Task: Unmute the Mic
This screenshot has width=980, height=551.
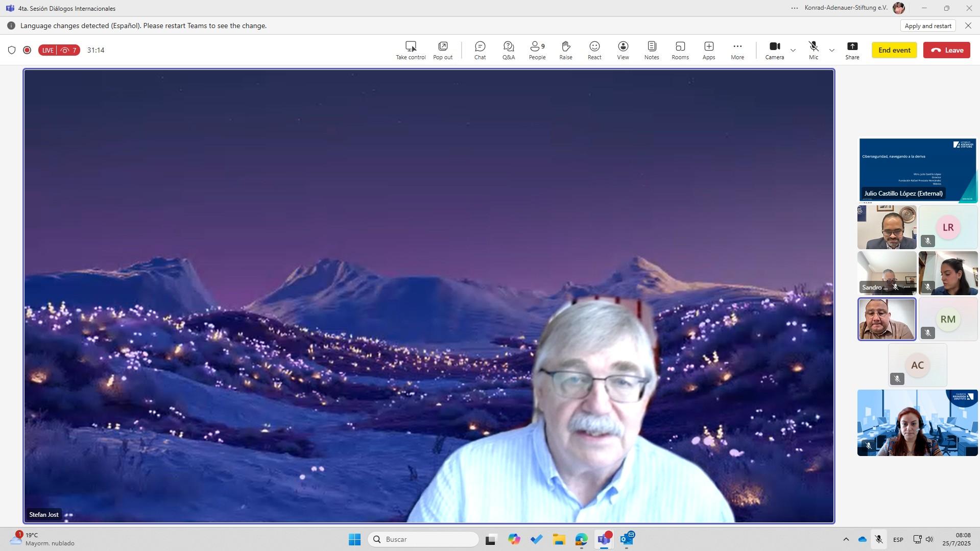Action: click(x=813, y=50)
